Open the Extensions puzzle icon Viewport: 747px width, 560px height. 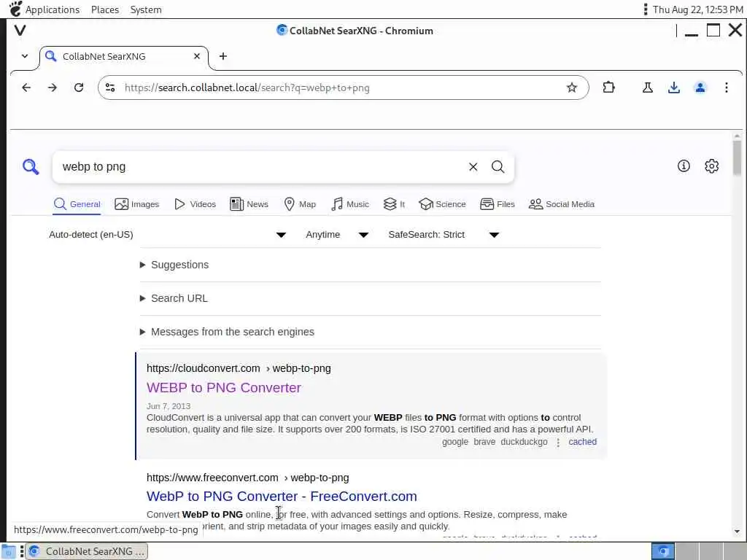[x=608, y=87]
